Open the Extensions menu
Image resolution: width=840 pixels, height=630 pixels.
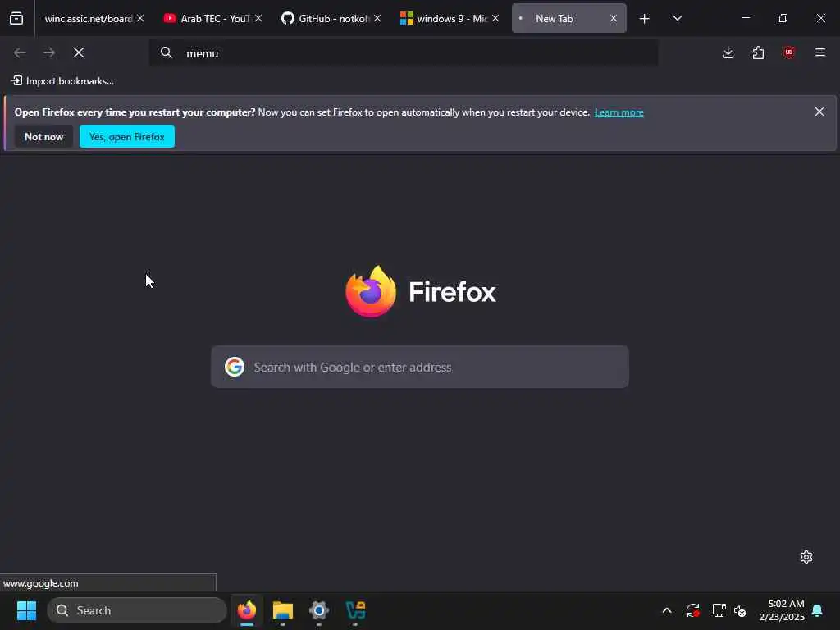(x=758, y=52)
